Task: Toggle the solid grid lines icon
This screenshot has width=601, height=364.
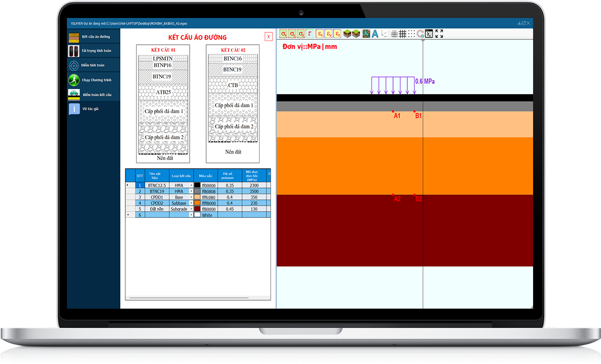Action: pyautogui.click(x=402, y=34)
